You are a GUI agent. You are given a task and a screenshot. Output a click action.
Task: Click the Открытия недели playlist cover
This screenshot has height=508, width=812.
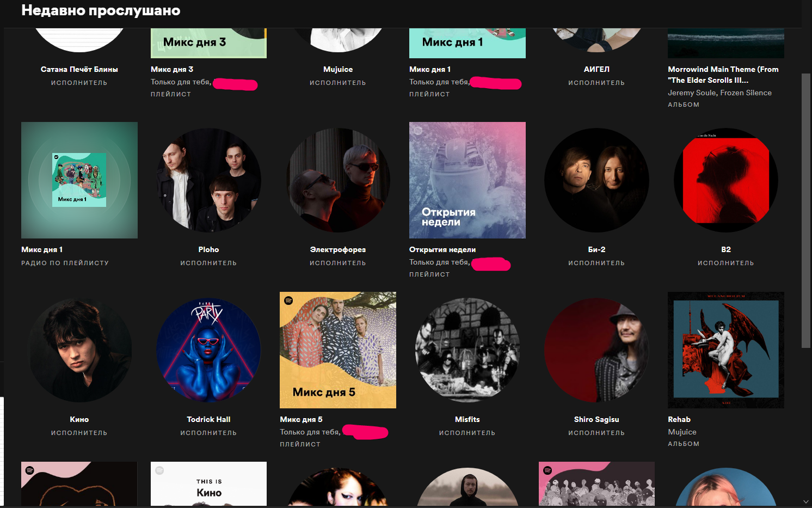tap(467, 180)
